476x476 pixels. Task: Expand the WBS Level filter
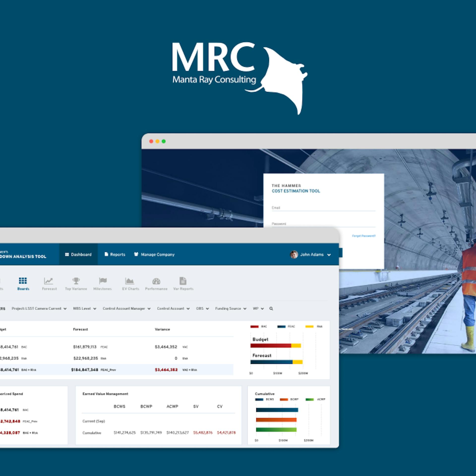[85, 309]
